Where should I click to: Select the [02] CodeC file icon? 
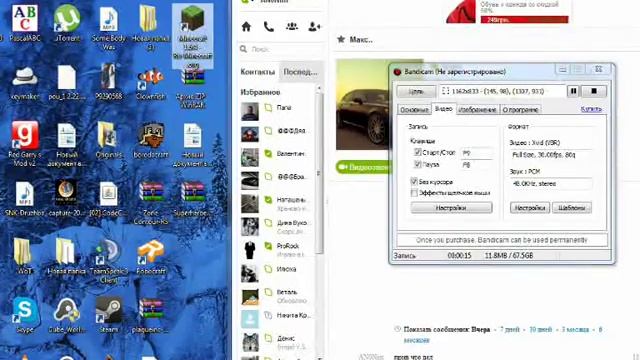109,199
